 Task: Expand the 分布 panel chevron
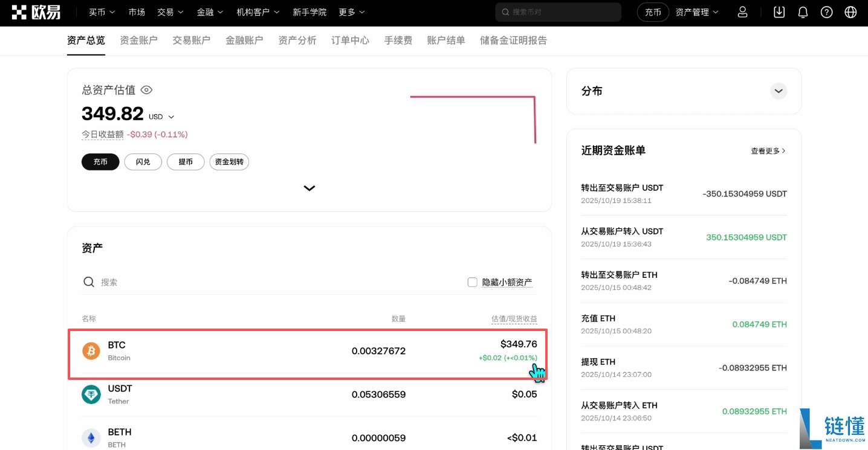coord(779,91)
